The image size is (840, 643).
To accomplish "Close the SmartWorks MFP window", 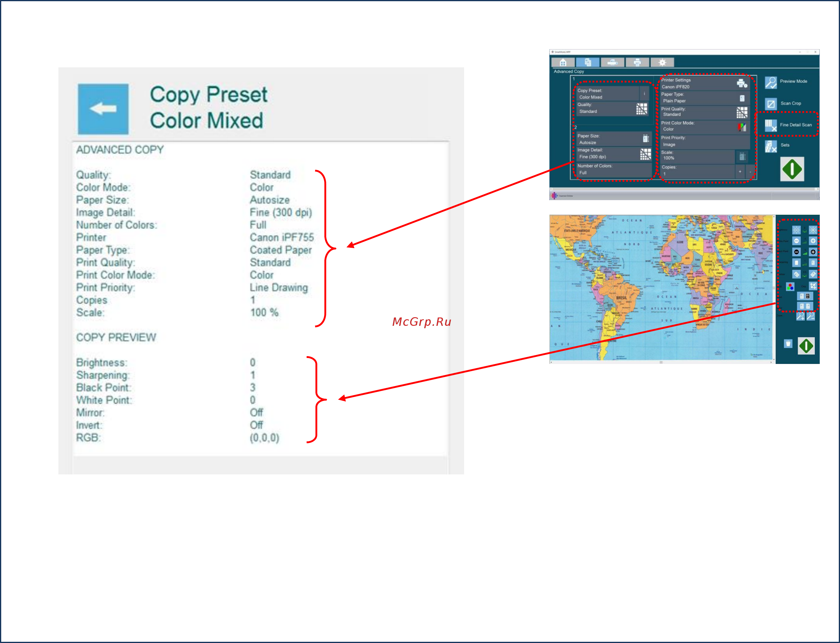I will coord(816,52).
